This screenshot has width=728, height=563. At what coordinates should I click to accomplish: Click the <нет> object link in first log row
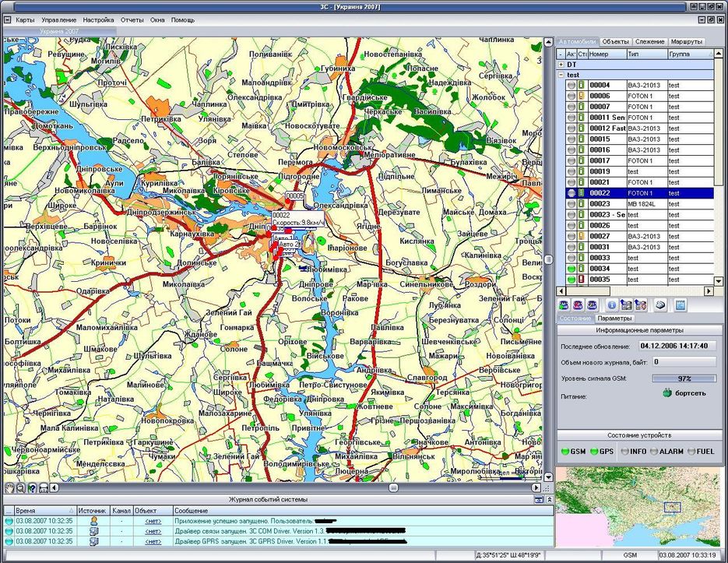tap(153, 520)
